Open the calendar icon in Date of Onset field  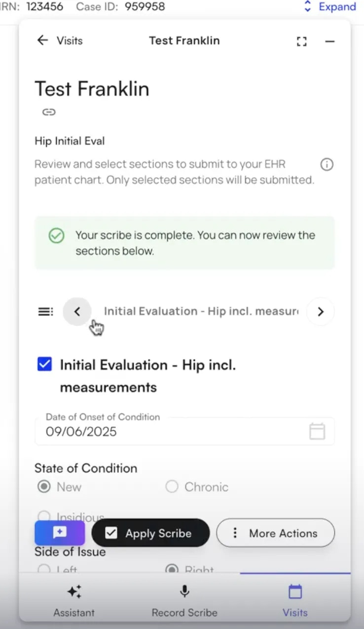[317, 431]
